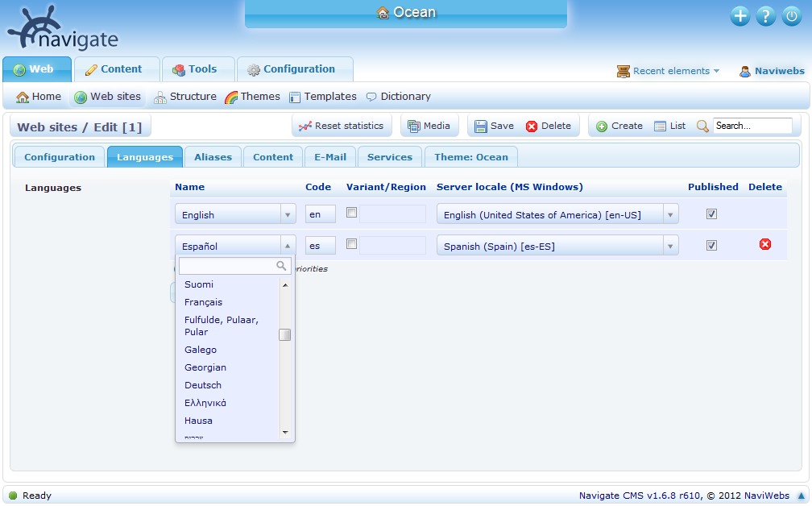The width and height of the screenshot is (812, 506).
Task: Open the help icon in the header
Action: pos(765,15)
